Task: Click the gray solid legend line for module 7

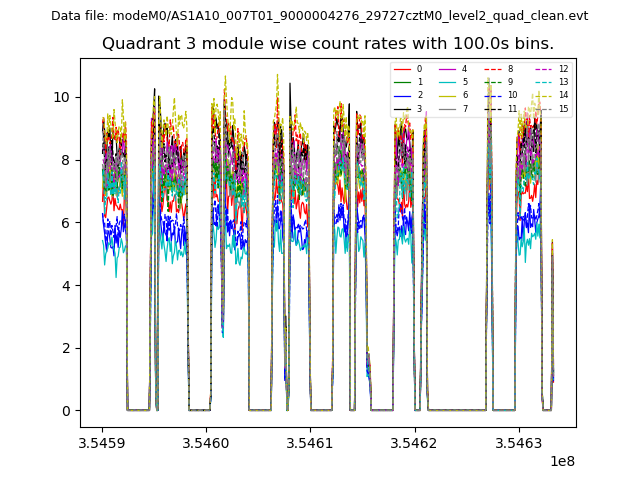Action: click(446, 108)
